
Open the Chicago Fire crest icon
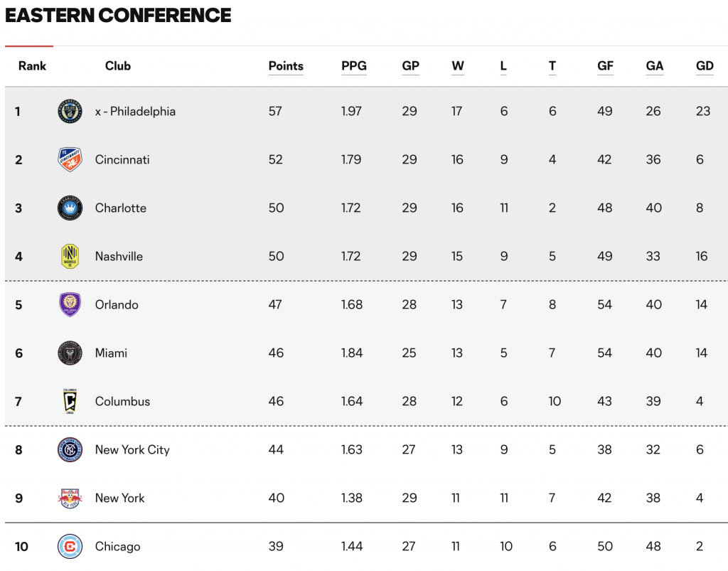pos(70,546)
